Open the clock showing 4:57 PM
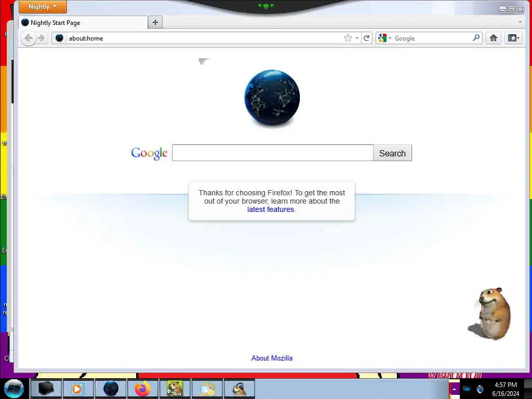The width and height of the screenshot is (532, 399). (x=506, y=389)
